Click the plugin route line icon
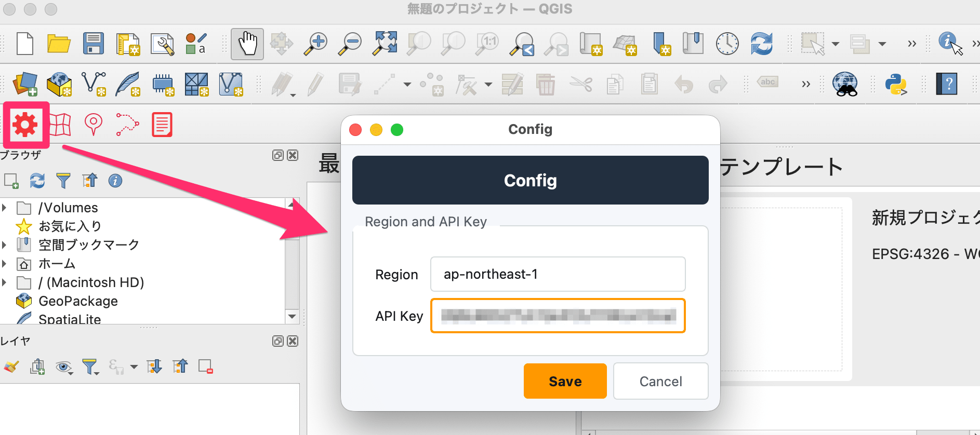 [127, 125]
